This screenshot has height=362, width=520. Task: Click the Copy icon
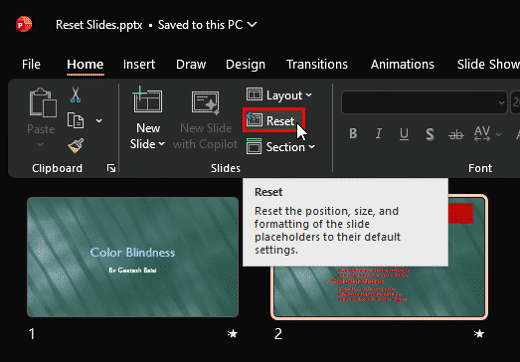tap(75, 120)
